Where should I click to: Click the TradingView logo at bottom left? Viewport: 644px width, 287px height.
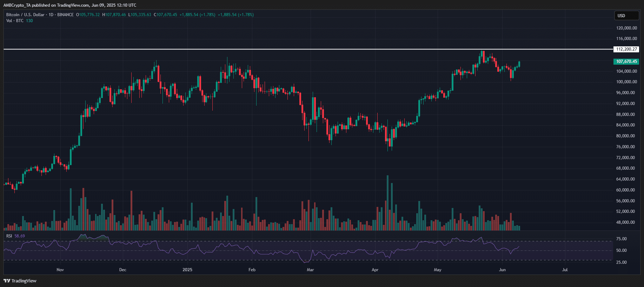click(20, 281)
